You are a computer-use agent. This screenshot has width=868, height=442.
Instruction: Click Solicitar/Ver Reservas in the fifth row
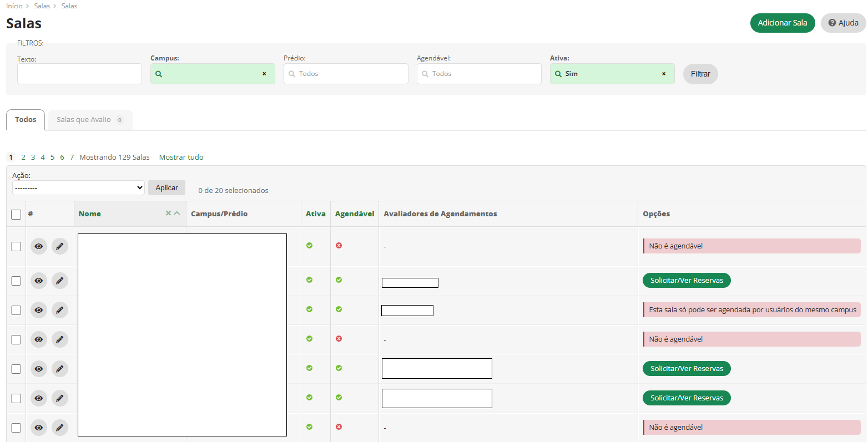click(x=687, y=368)
